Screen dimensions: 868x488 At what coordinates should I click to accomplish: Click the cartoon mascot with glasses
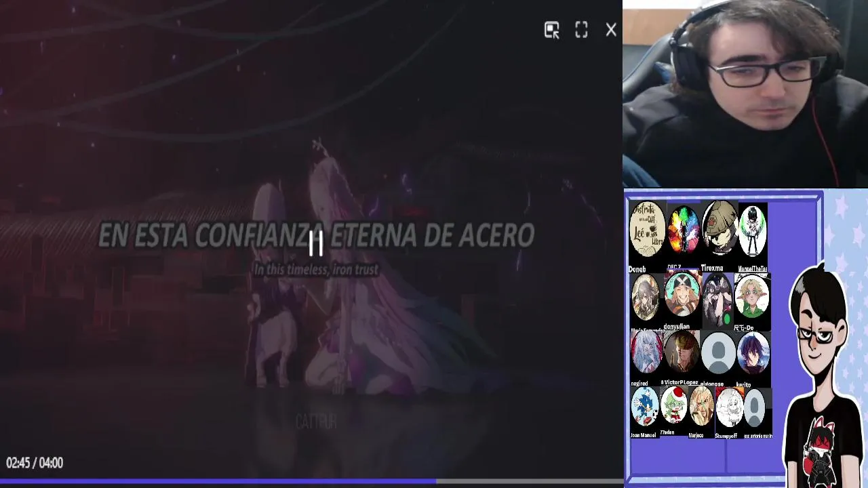coord(822,373)
